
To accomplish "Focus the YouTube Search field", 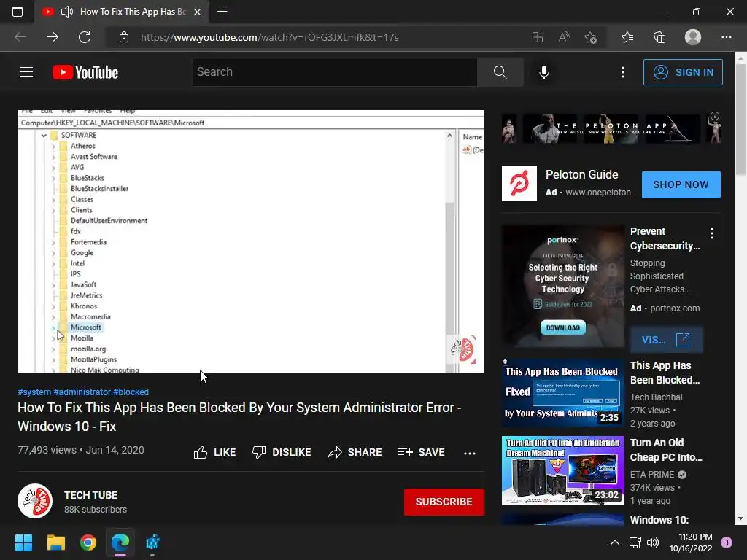I will [x=334, y=72].
